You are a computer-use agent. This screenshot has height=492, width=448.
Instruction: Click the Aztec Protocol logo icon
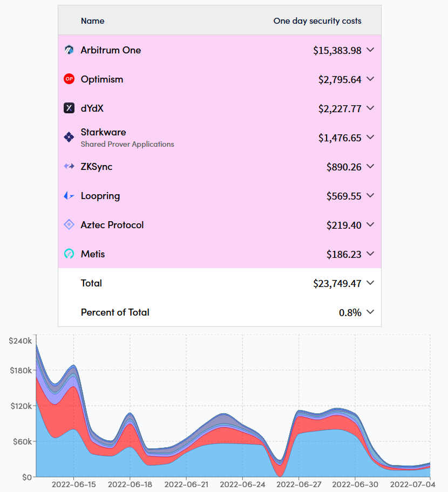pos(69,224)
